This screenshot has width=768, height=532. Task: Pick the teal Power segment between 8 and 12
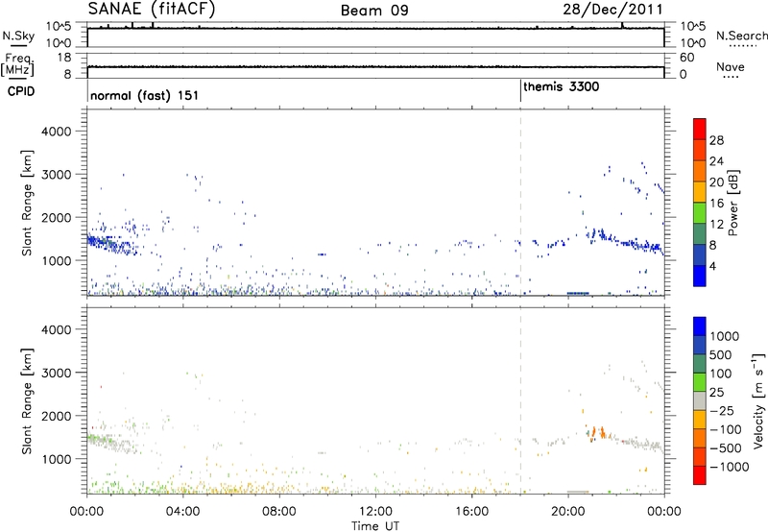(700, 234)
